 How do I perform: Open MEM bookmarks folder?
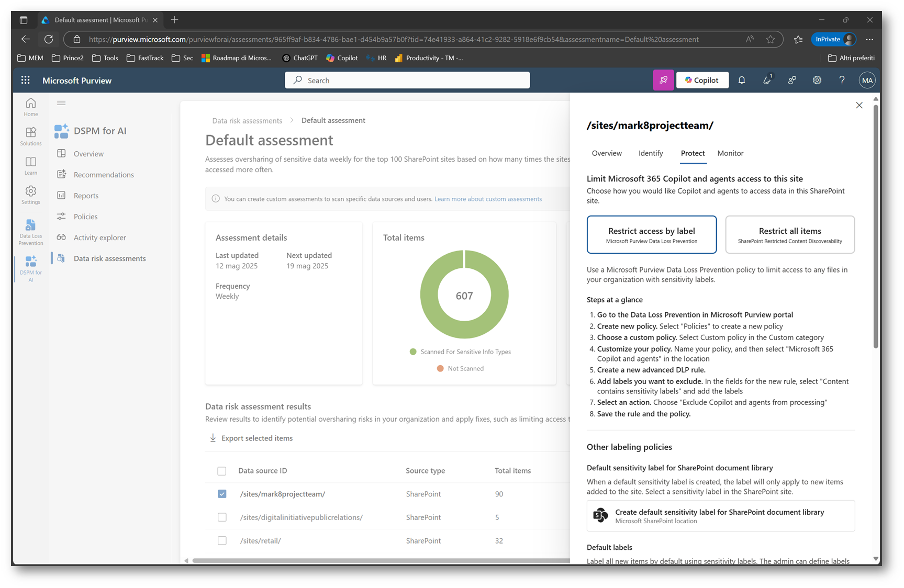pos(30,58)
